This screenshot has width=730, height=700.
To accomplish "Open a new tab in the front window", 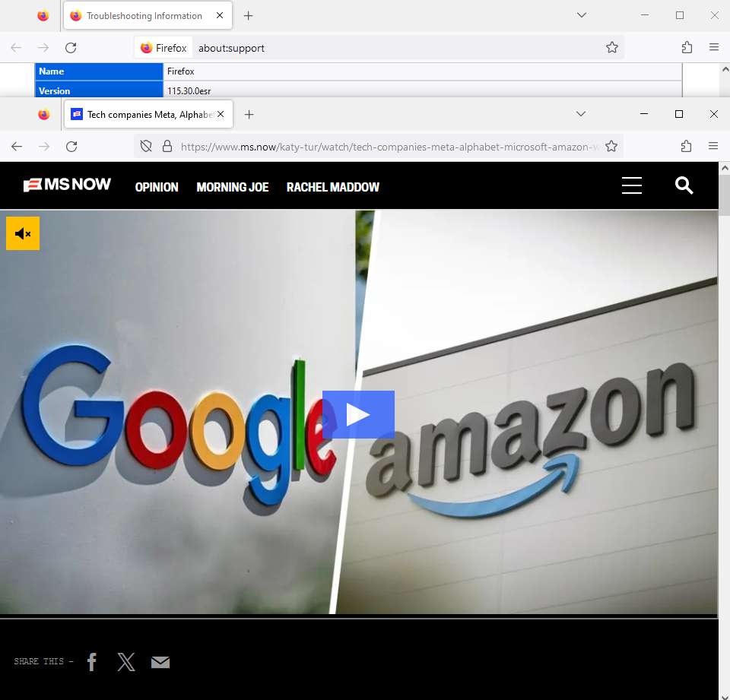I will [x=249, y=115].
